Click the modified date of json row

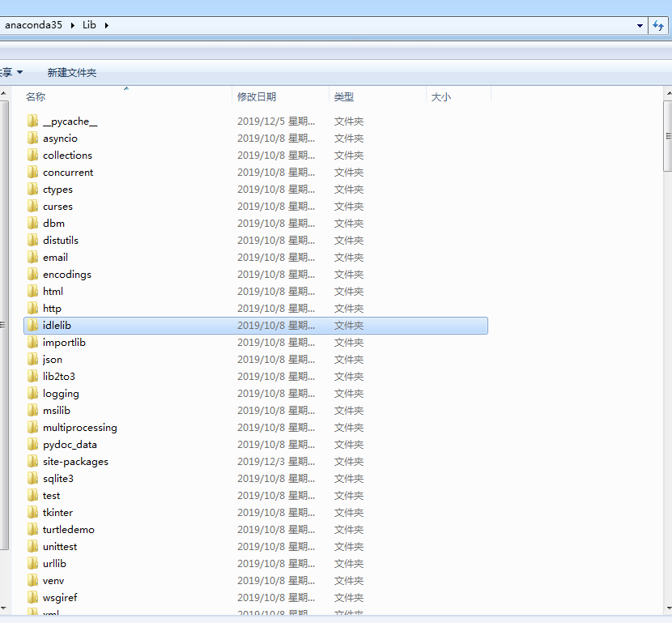click(276, 360)
